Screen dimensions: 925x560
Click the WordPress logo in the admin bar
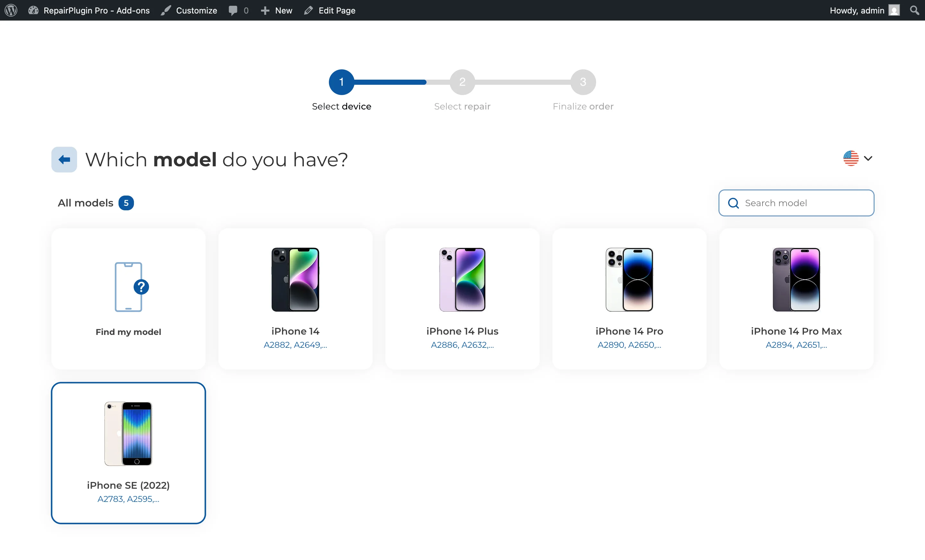click(10, 10)
